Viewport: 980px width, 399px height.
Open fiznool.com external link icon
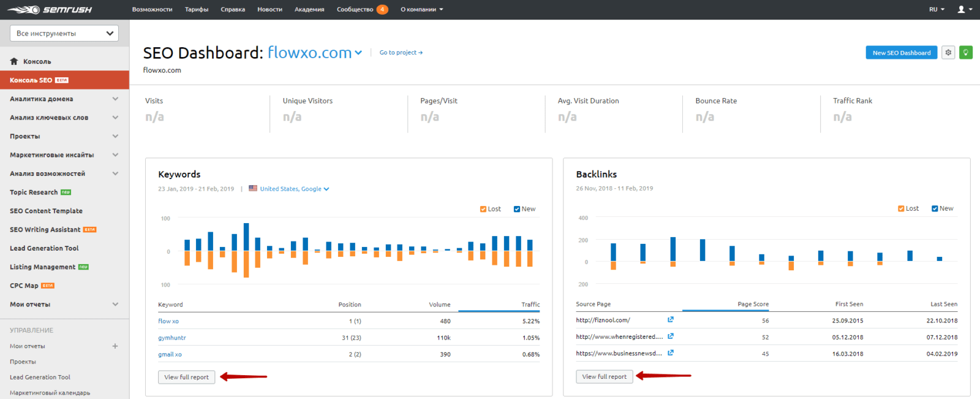(671, 319)
